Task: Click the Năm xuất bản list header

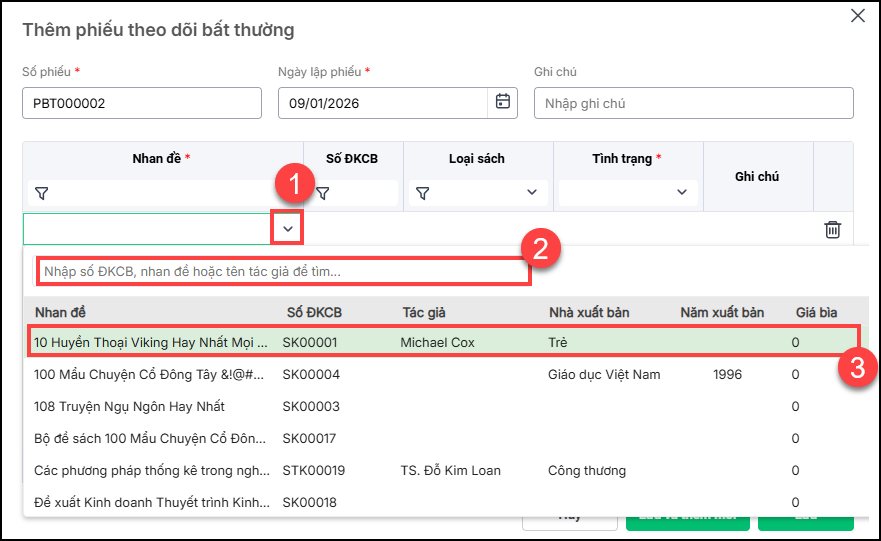Action: click(x=722, y=312)
